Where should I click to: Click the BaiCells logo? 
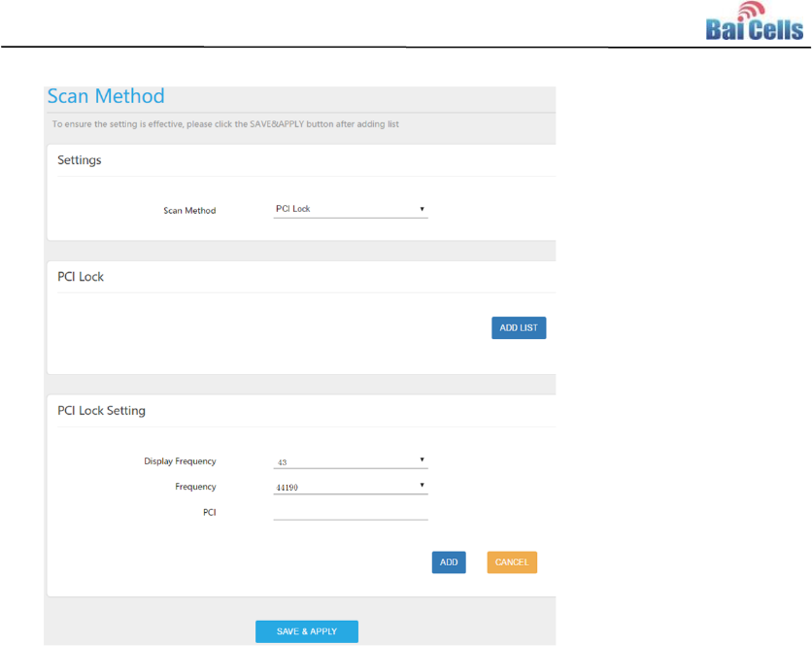[754, 21]
